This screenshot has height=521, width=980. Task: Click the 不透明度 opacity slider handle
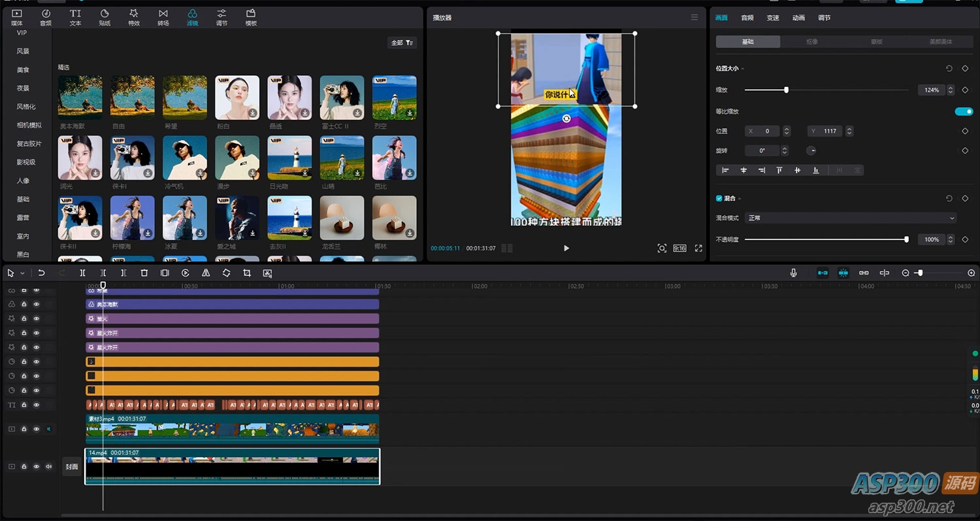pos(906,240)
